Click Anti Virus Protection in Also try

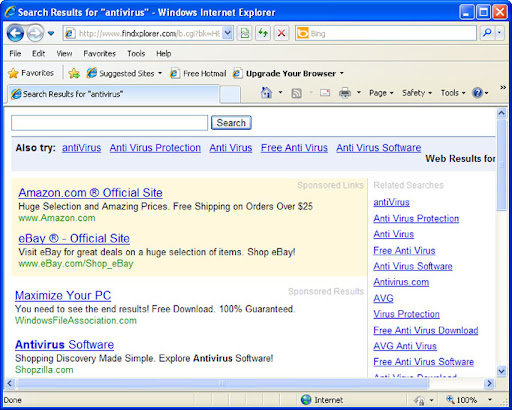[x=155, y=148]
